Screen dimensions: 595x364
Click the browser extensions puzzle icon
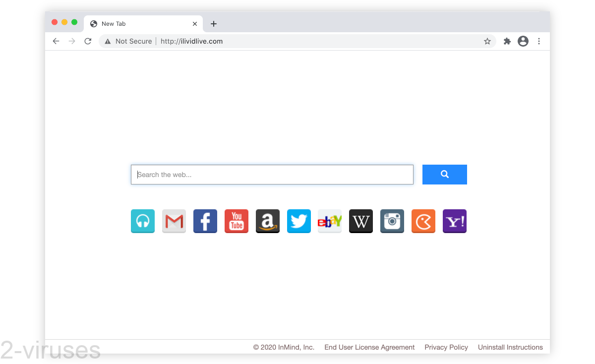point(507,41)
